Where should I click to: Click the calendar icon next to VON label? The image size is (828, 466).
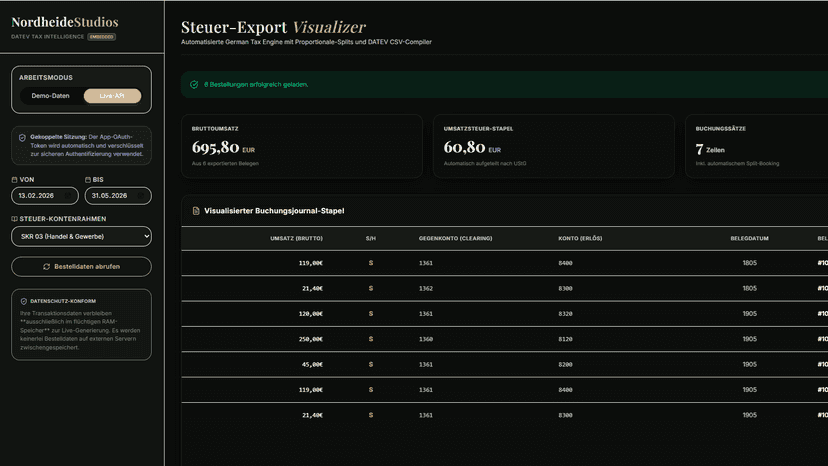click(14, 180)
